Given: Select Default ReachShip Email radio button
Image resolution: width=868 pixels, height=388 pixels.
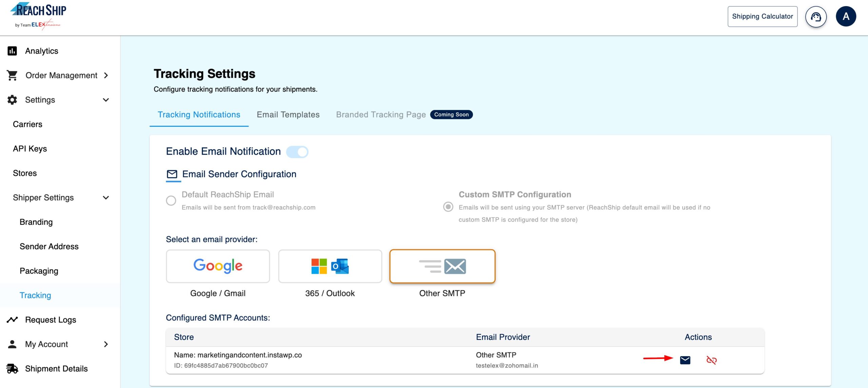Looking at the screenshot, I should click(x=171, y=200).
